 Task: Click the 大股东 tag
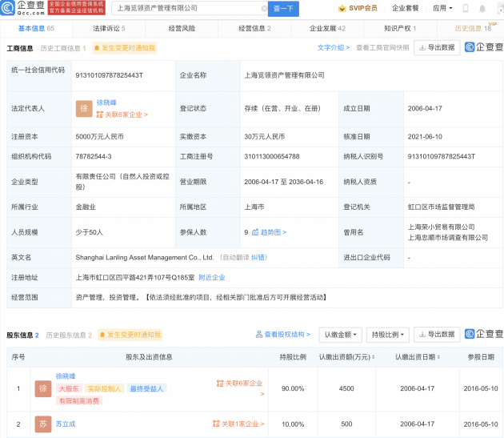[69, 388]
